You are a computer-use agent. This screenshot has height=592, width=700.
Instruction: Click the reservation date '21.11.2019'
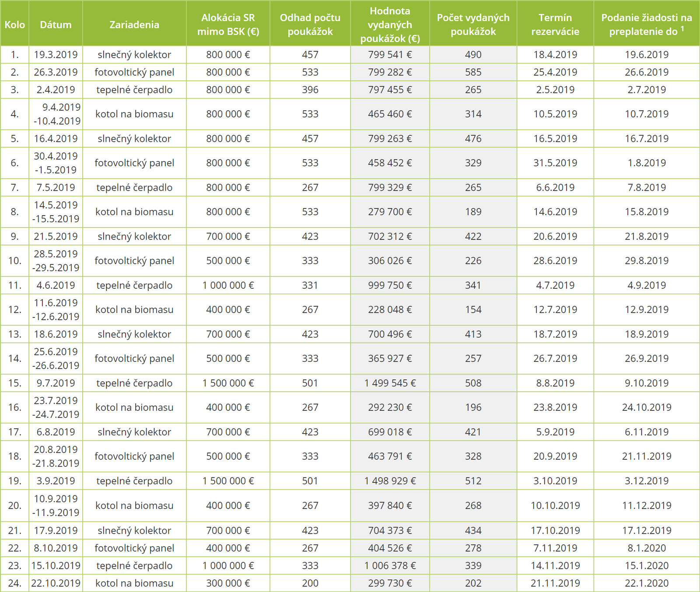(x=555, y=583)
